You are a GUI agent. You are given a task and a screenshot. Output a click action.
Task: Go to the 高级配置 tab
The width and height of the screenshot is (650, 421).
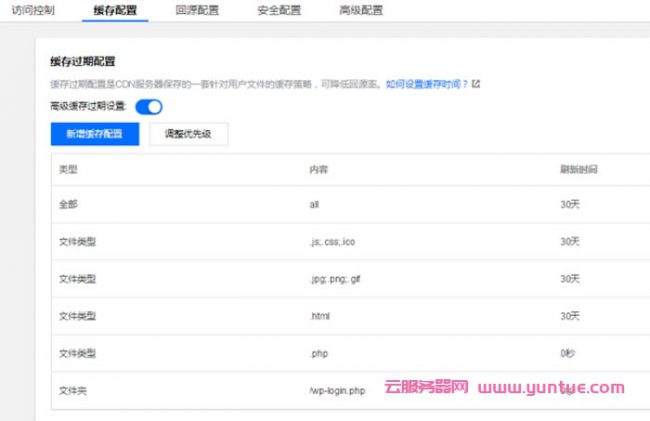click(359, 11)
